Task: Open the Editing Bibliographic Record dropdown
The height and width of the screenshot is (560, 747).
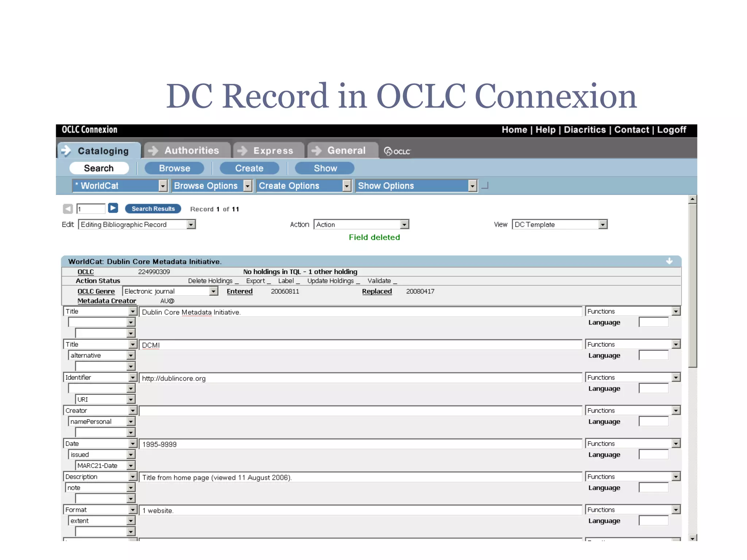Action: (137, 224)
